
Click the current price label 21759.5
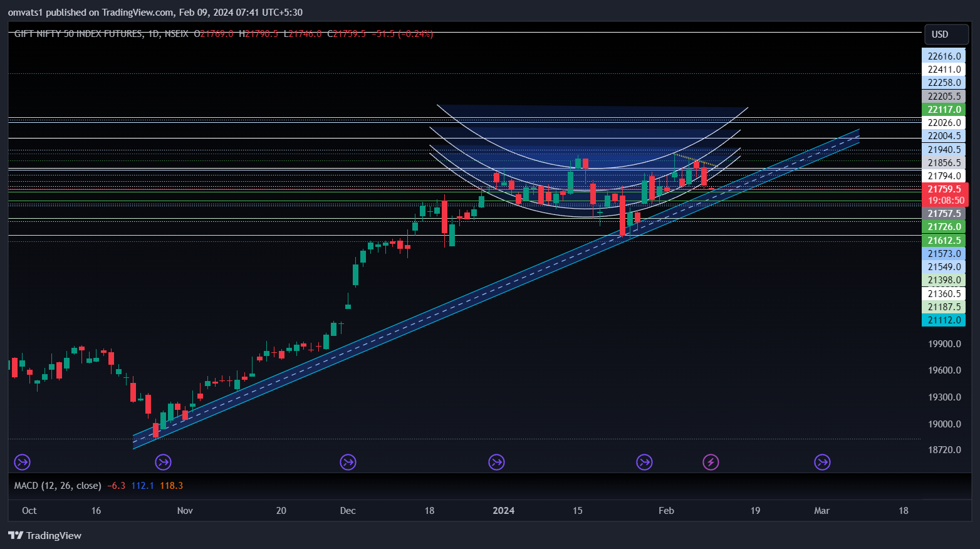(944, 189)
